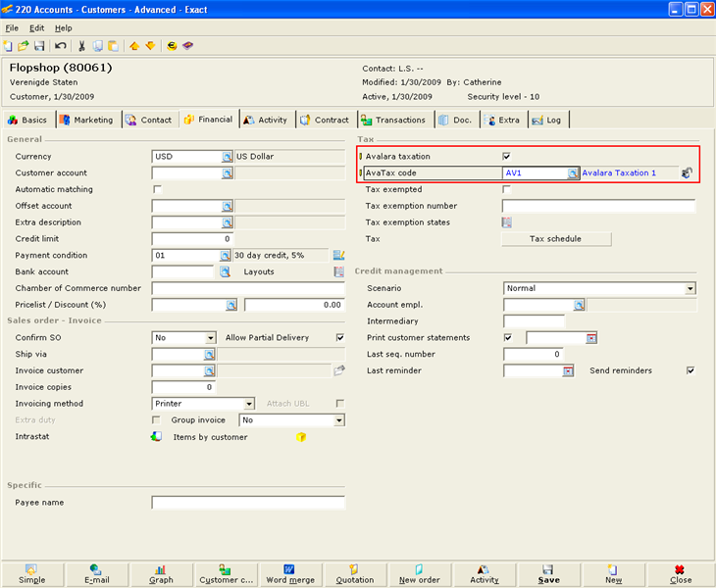
Task: Click the Cut scissors icon in toolbar
Action: click(81, 46)
